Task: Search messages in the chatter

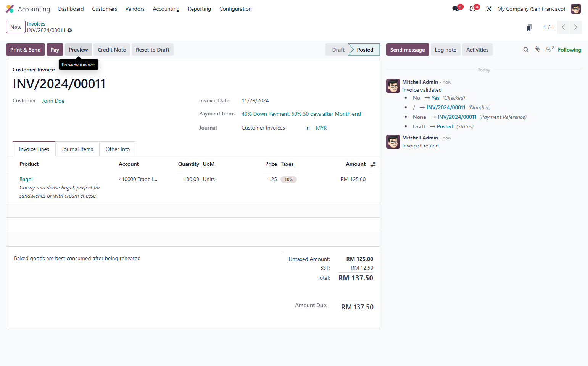Action: click(526, 50)
